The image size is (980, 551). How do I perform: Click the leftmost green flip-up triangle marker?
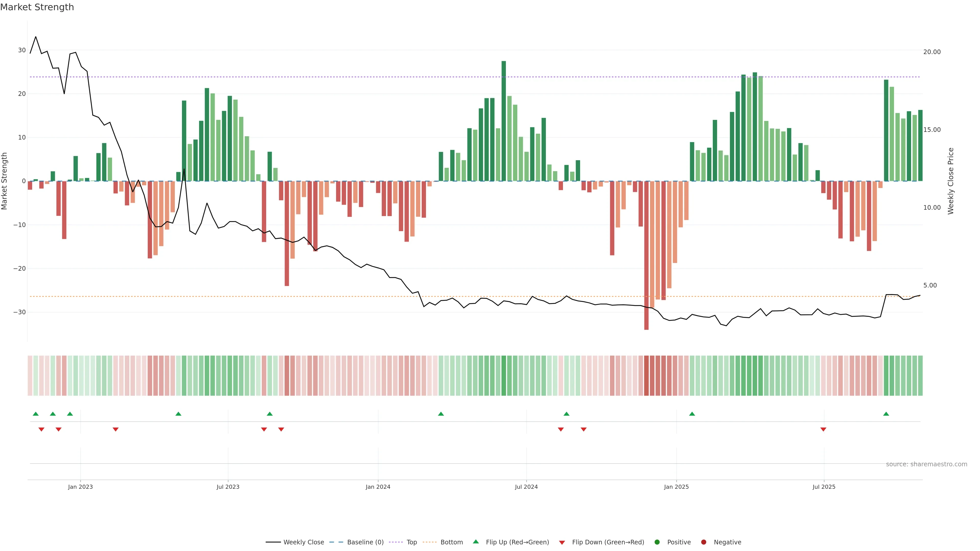(36, 414)
